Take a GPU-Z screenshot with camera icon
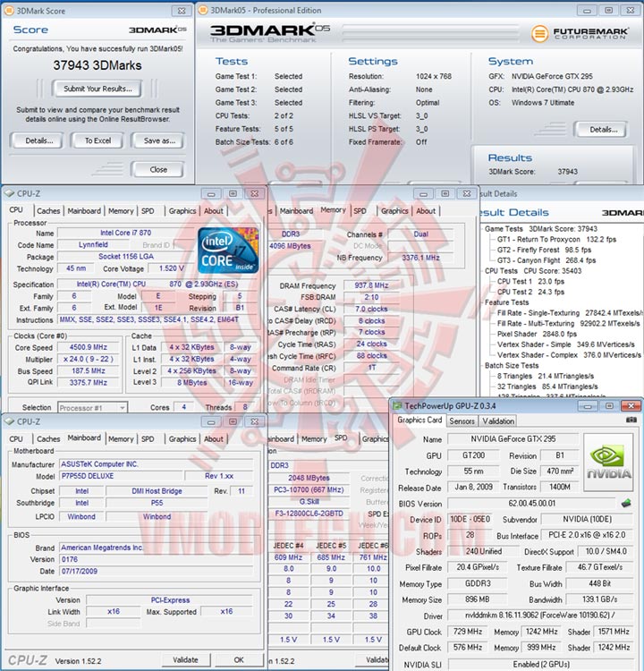 tap(631, 420)
